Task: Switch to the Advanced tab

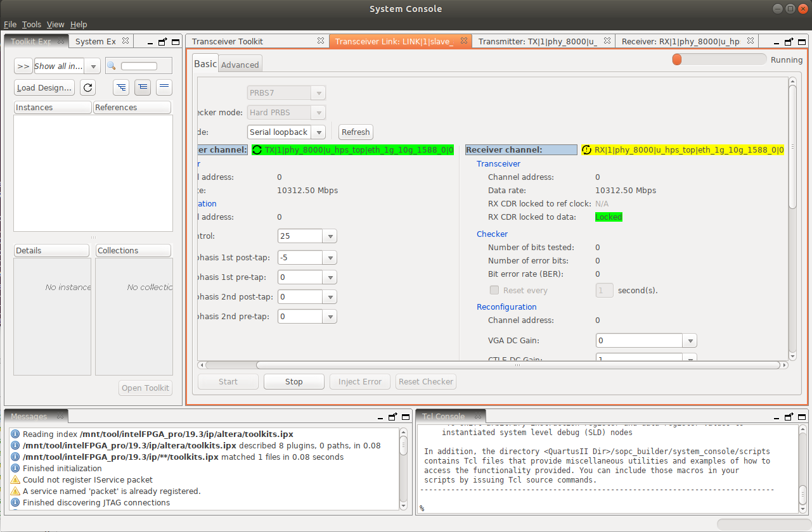Action: 240,63
